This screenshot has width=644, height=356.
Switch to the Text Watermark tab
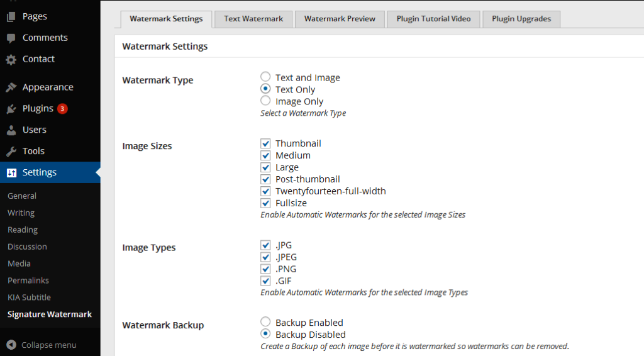click(x=253, y=19)
